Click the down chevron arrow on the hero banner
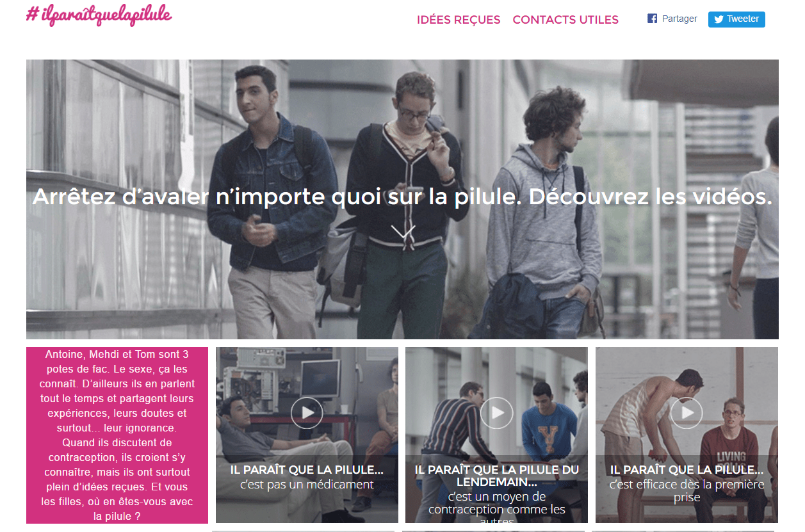Image resolution: width=805 pixels, height=532 pixels. point(403,232)
